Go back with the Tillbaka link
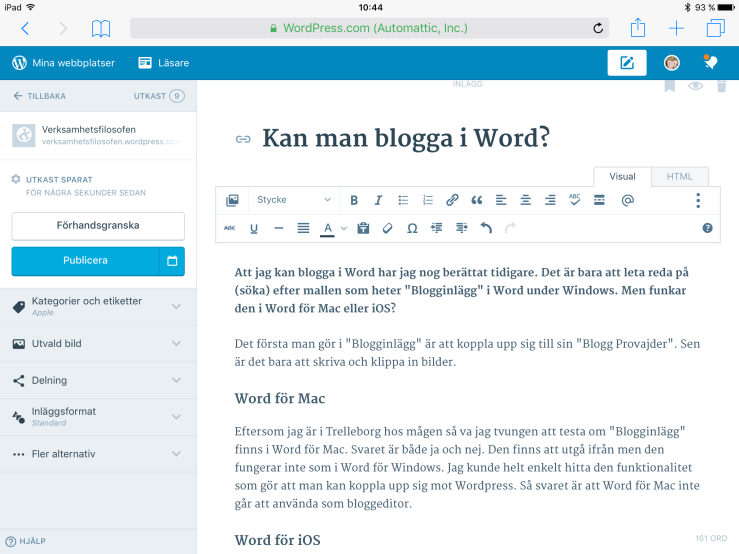This screenshot has height=554, width=739. 40,96
